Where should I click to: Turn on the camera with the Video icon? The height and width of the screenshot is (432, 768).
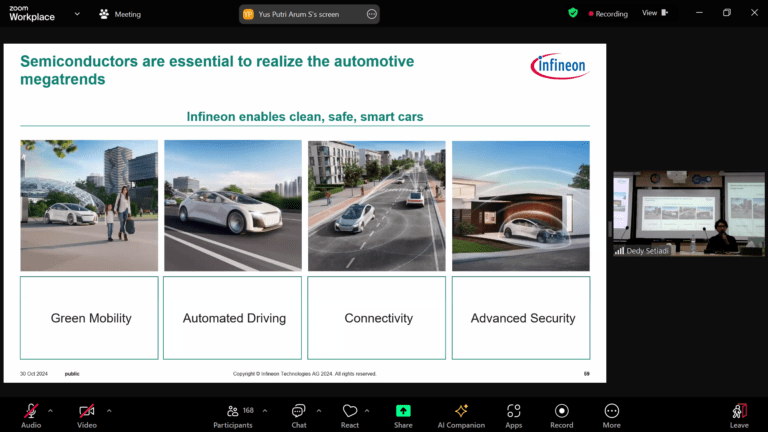pyautogui.click(x=87, y=411)
